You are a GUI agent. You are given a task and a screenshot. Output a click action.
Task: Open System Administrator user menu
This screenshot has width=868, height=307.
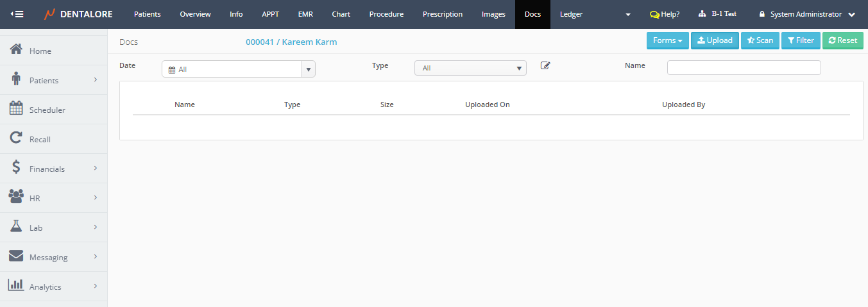point(806,14)
